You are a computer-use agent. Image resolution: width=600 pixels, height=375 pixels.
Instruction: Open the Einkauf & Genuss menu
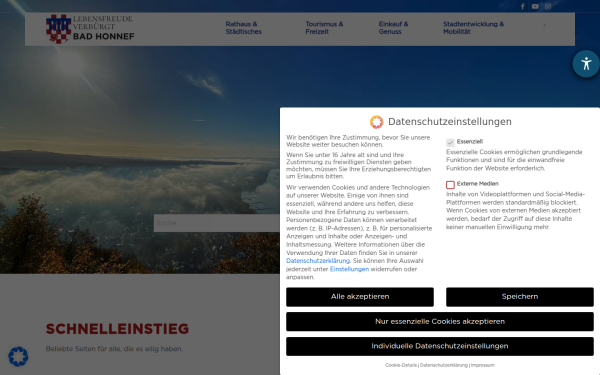(393, 28)
